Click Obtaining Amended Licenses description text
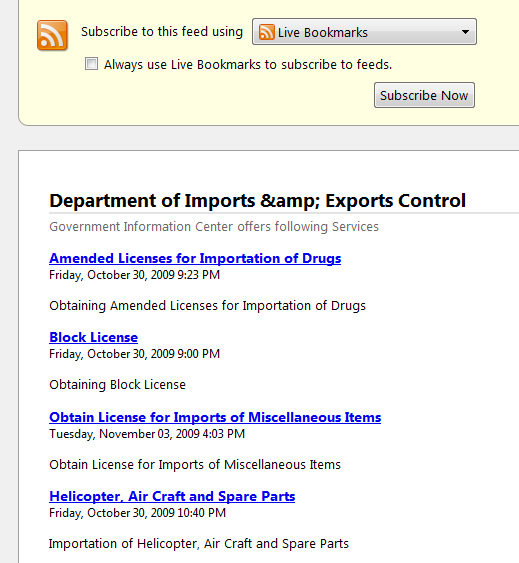Image resolution: width=519 pixels, height=563 pixels. coord(207,306)
